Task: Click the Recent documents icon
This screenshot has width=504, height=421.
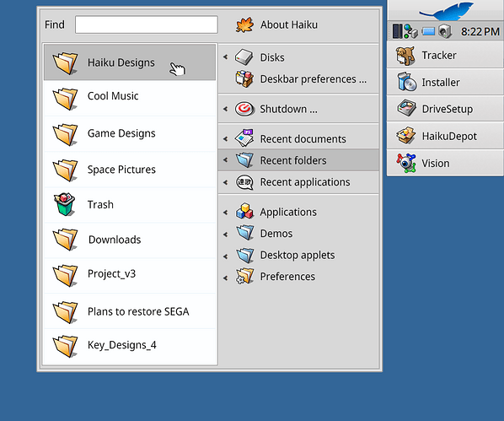Action: coord(244,138)
